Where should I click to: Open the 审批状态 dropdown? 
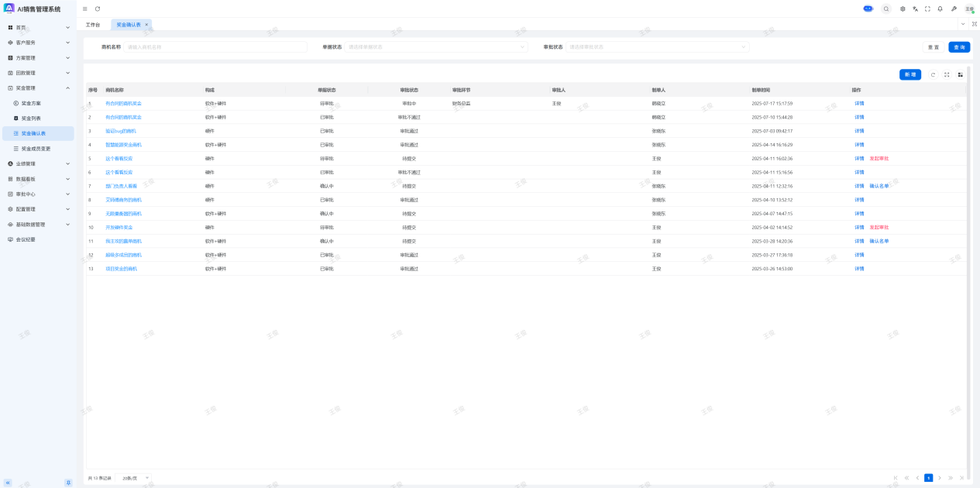coord(657,46)
